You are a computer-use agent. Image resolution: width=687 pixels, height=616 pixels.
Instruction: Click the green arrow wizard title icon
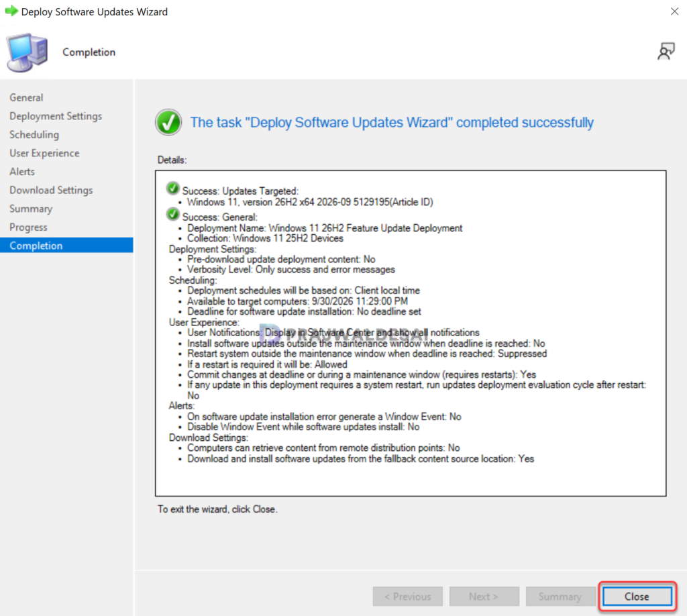pyautogui.click(x=11, y=11)
